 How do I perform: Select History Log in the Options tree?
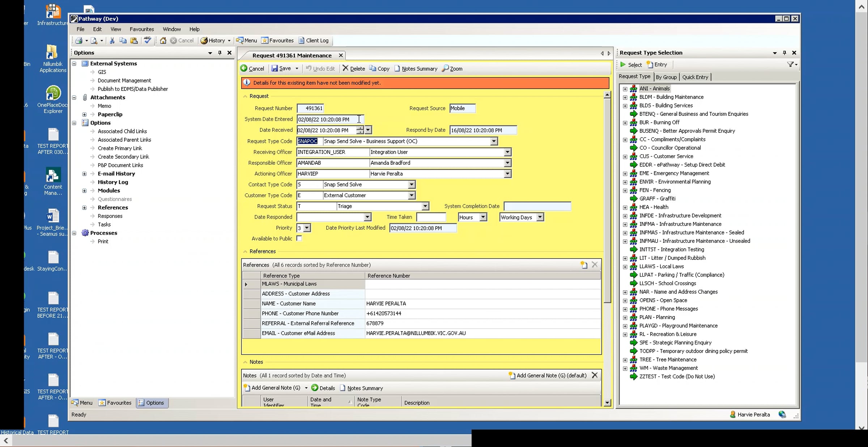pyautogui.click(x=113, y=182)
